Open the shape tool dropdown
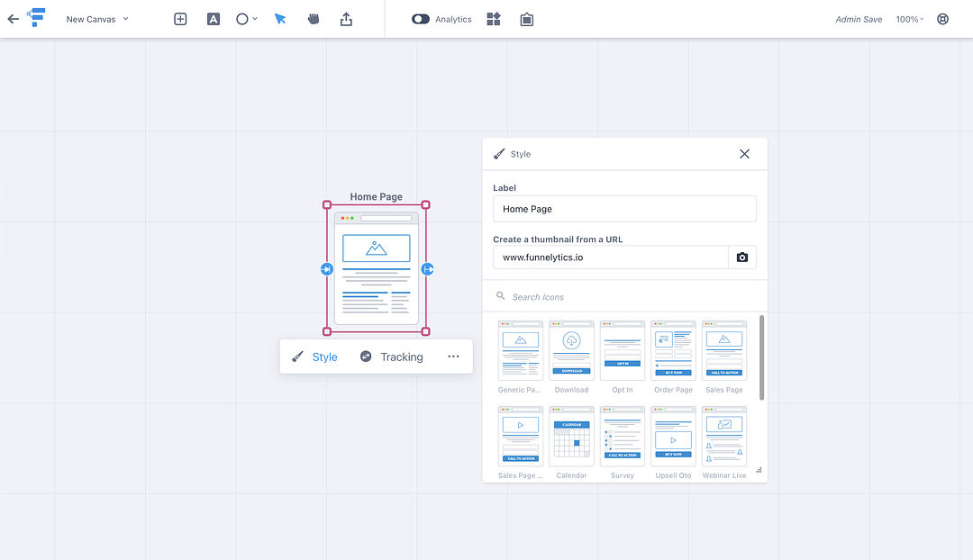The width and height of the screenshot is (973, 560). [x=246, y=19]
